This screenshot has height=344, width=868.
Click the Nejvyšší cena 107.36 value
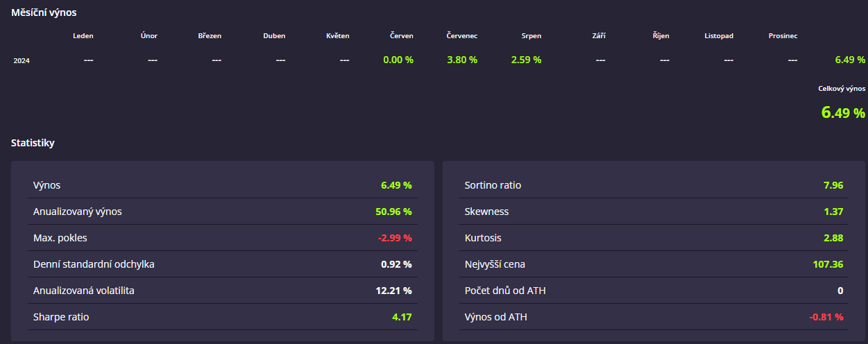[828, 264]
